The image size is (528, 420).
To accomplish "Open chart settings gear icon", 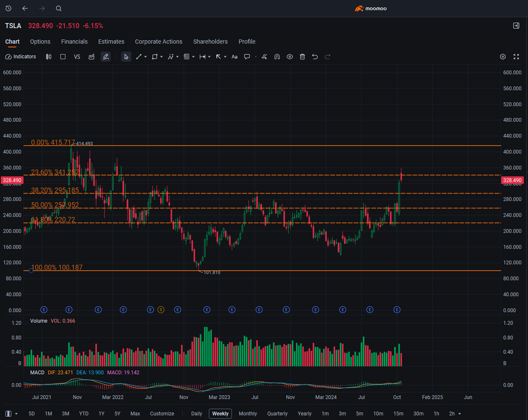I will 503,57.
